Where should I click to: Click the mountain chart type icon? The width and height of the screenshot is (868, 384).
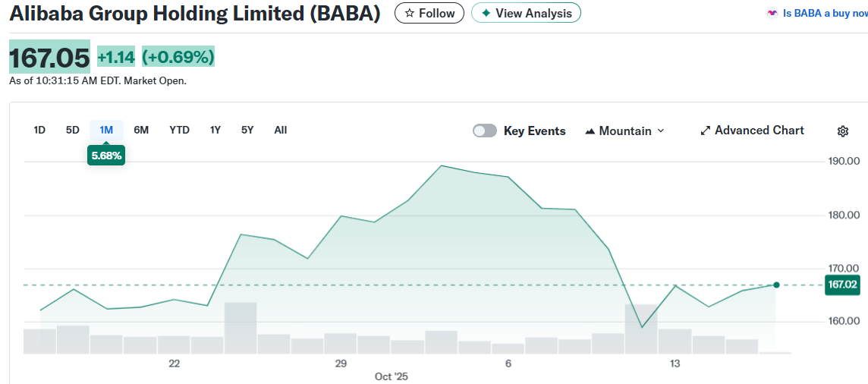tap(590, 131)
